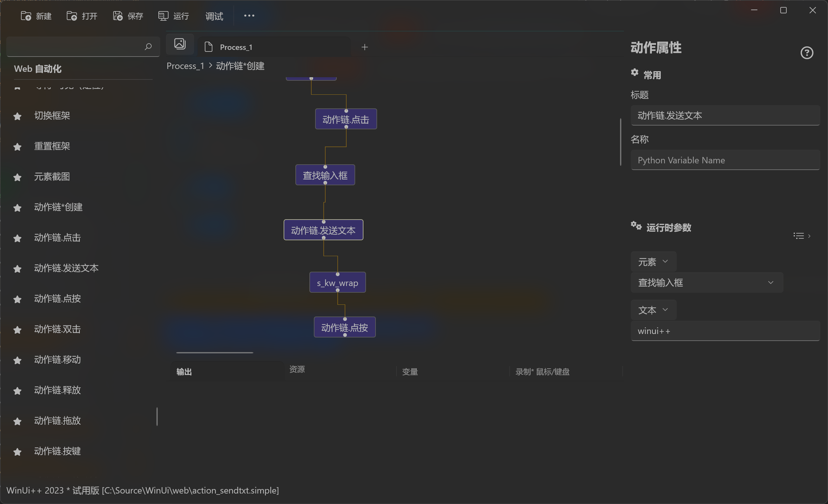This screenshot has height=504, width=828.
Task: Toggle the star next to 元素截图
Action: [17, 177]
